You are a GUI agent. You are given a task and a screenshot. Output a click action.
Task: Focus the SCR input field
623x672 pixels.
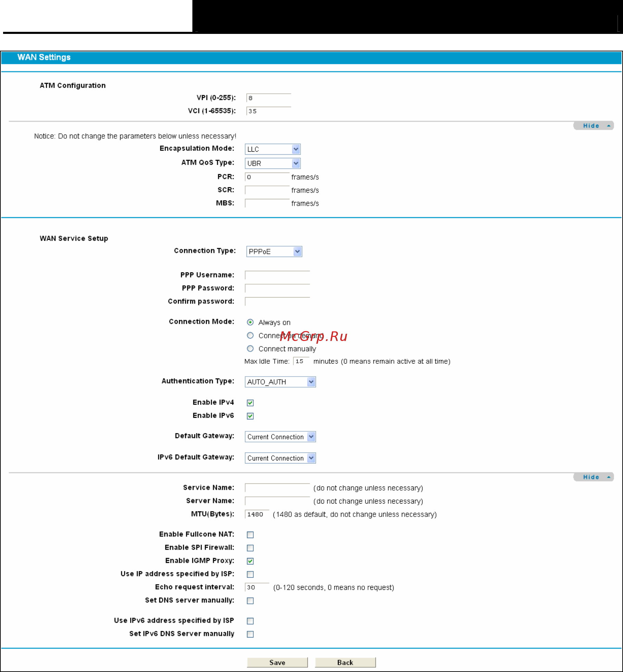pos(267,190)
